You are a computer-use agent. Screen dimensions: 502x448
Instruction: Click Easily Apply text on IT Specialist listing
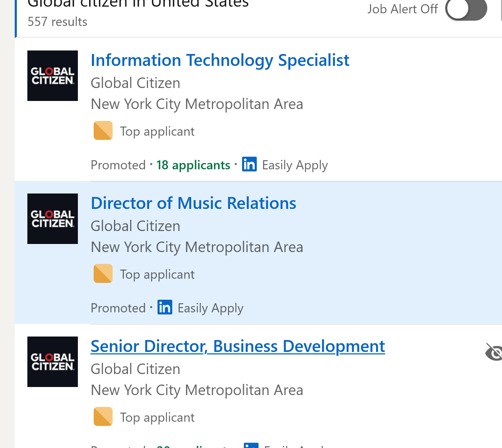click(295, 165)
